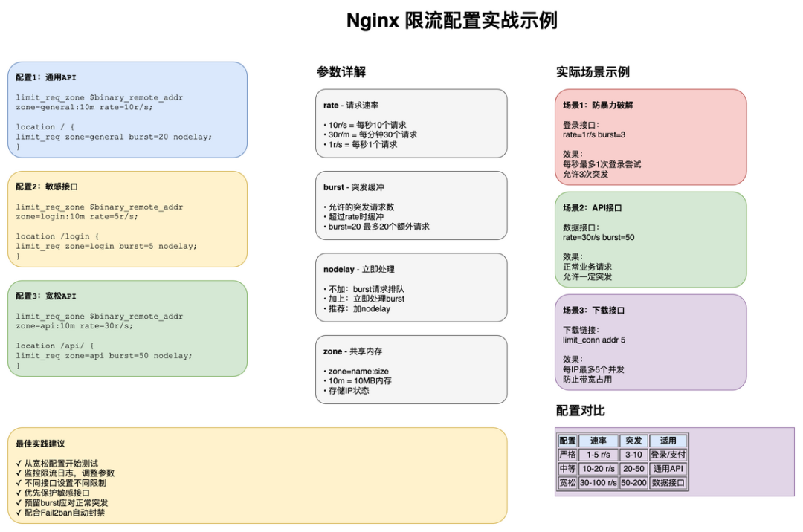Select the 'zone - 共享内存' parameter box

pyautogui.click(x=410, y=369)
